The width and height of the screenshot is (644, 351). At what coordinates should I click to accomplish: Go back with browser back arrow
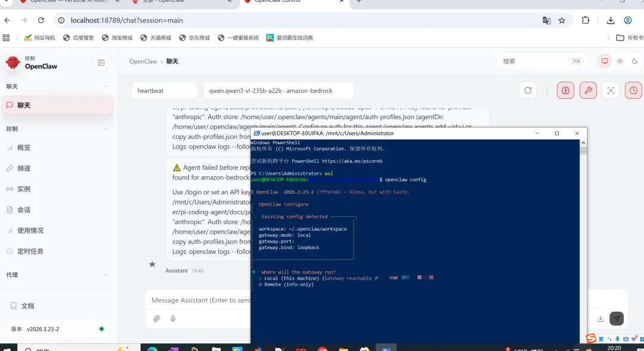pyautogui.click(x=7, y=20)
